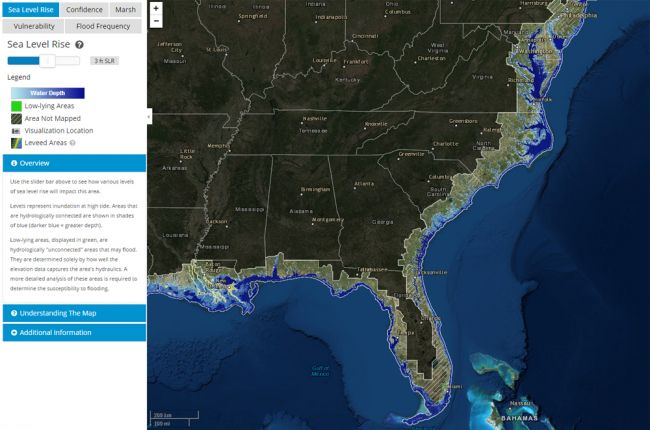Click the Sea Level Rise help icon
Viewport: 650px width, 430px height.
(x=79, y=45)
